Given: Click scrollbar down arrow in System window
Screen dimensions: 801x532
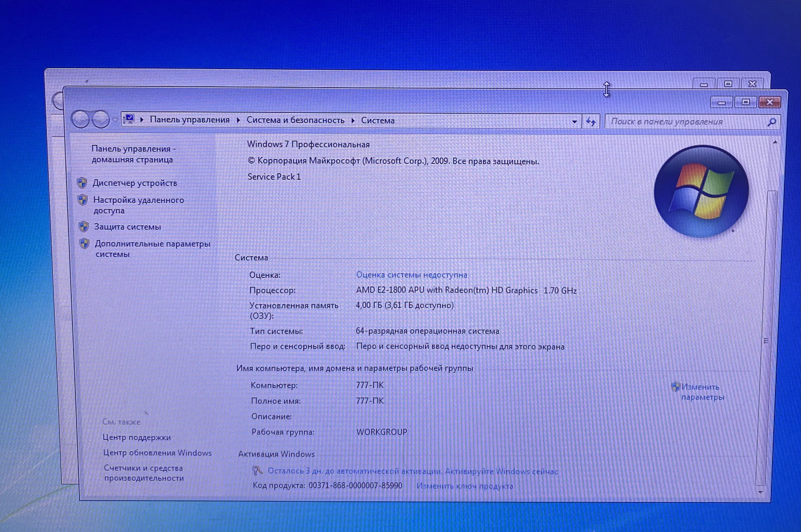Looking at the screenshot, I should (x=760, y=492).
